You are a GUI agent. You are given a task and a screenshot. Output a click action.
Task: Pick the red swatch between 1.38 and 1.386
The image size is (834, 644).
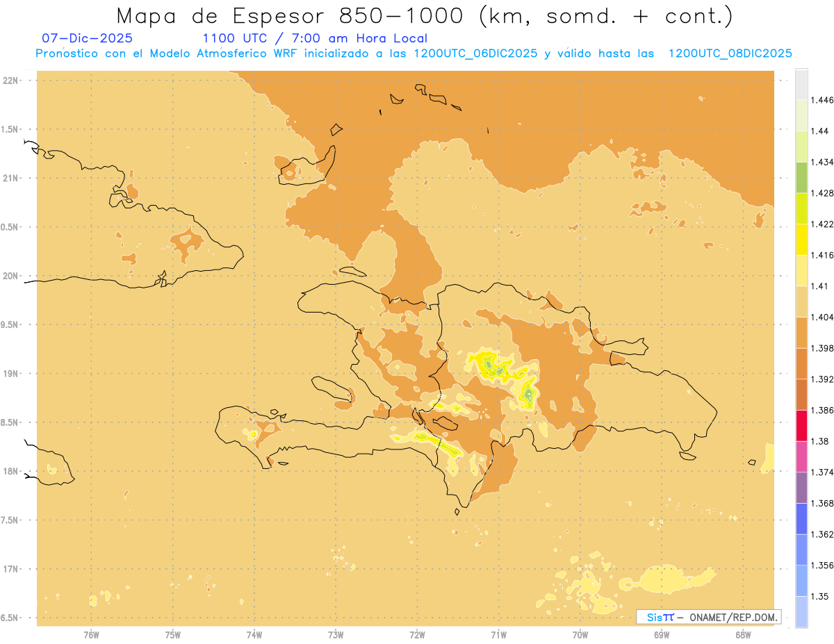[x=801, y=426]
